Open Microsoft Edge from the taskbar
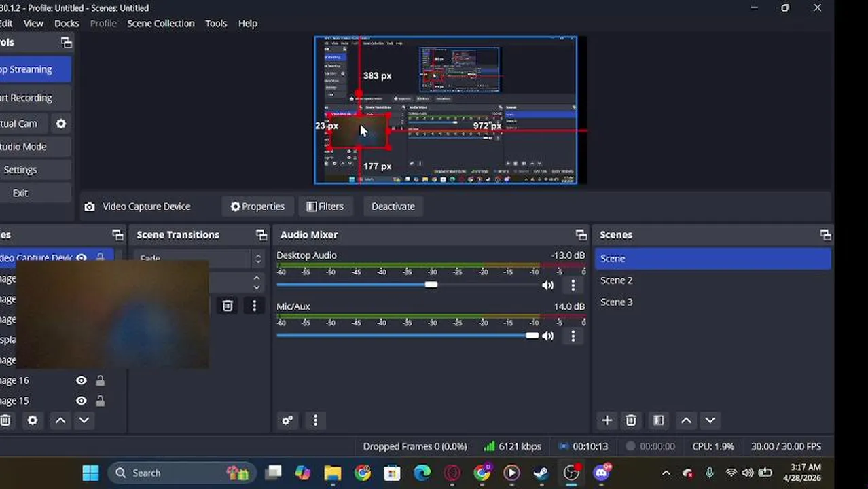The image size is (868, 489). 422,473
